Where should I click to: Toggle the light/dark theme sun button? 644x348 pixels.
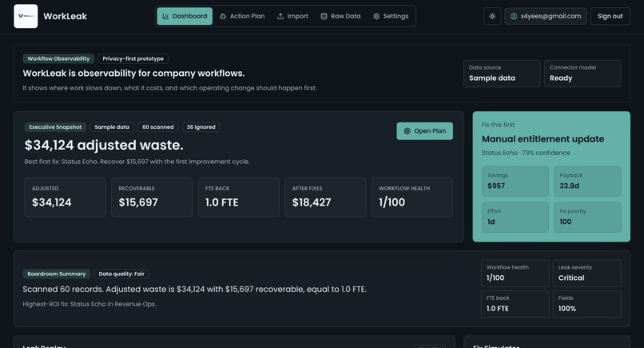(x=492, y=16)
